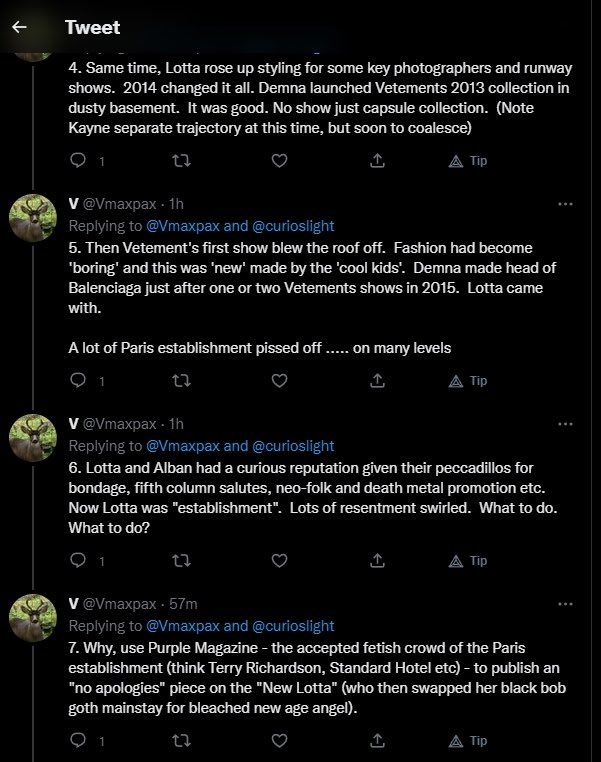This screenshot has height=762, width=601.
Task: Open @Vmaxpax mention in tweet 7's reply line
Action: [183, 626]
